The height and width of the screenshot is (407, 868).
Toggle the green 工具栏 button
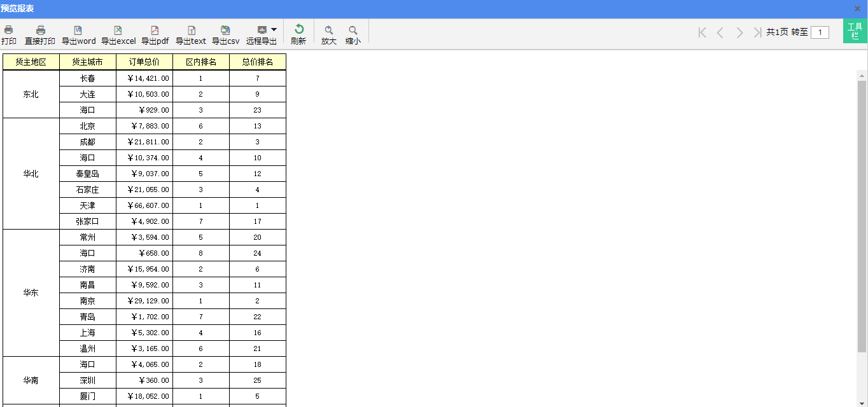855,31
